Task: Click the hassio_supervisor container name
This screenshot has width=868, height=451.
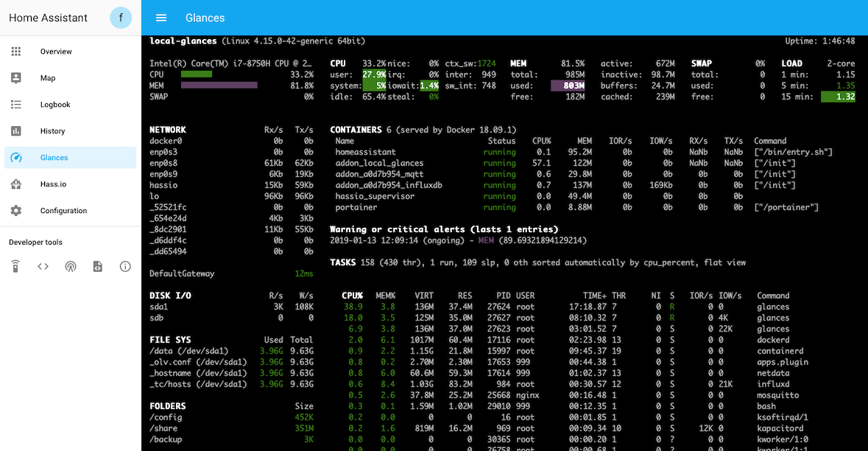Action: pyautogui.click(x=375, y=196)
